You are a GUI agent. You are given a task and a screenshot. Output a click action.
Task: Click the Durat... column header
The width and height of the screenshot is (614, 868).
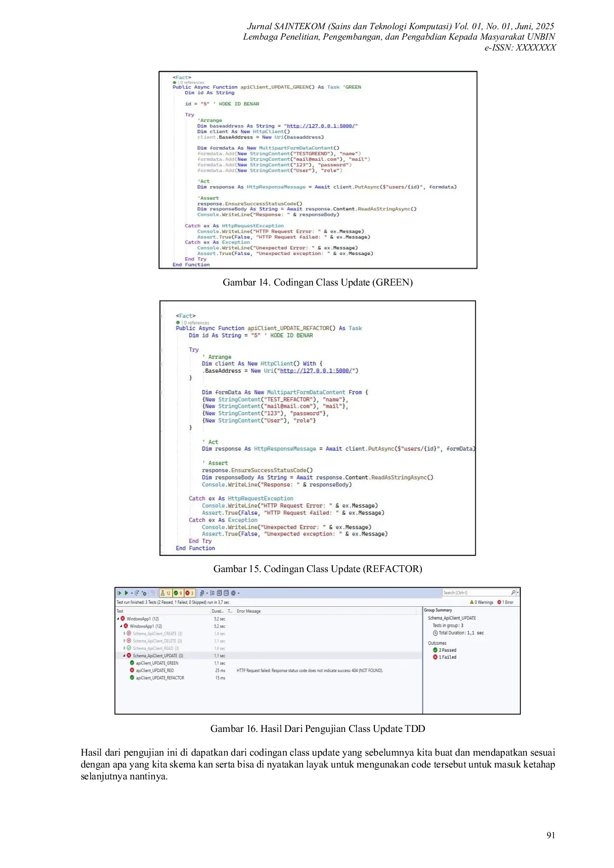click(218, 611)
